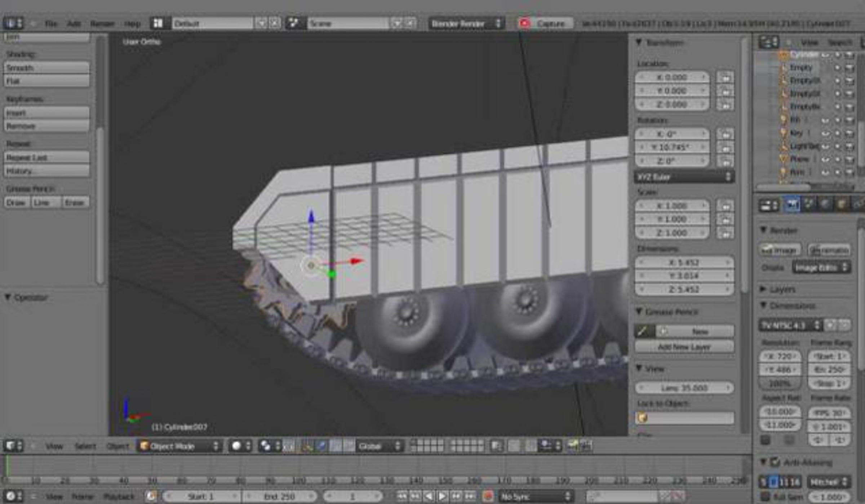Click the Play animation button in timeline
Image resolution: width=865 pixels, height=504 pixels.
coord(443,496)
